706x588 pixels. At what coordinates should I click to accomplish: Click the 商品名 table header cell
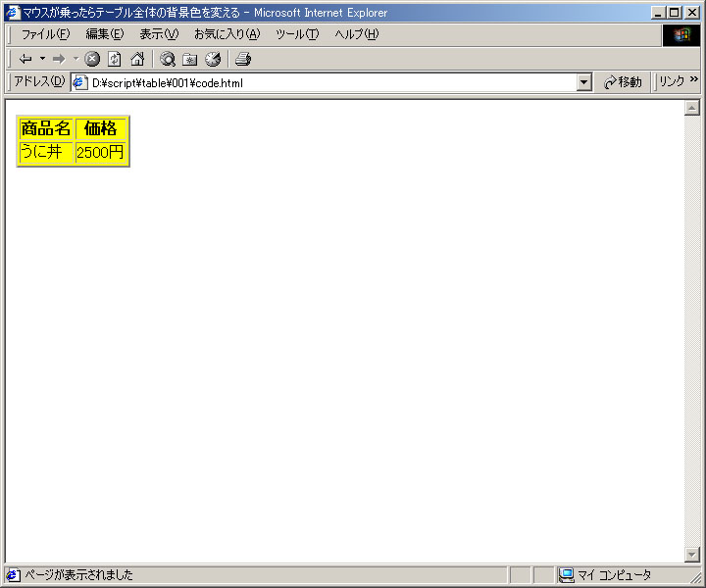46,128
